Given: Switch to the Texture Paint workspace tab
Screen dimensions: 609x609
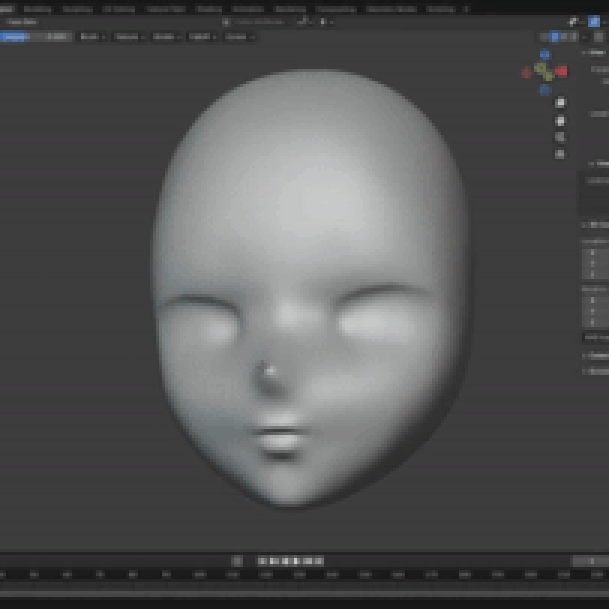Looking at the screenshot, I should click(x=166, y=9).
